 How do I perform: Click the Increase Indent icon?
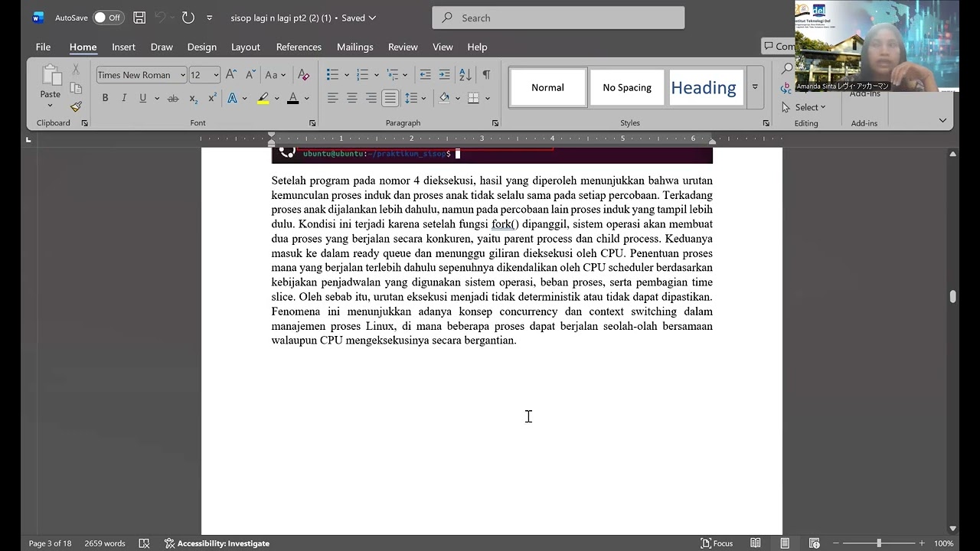click(x=445, y=75)
